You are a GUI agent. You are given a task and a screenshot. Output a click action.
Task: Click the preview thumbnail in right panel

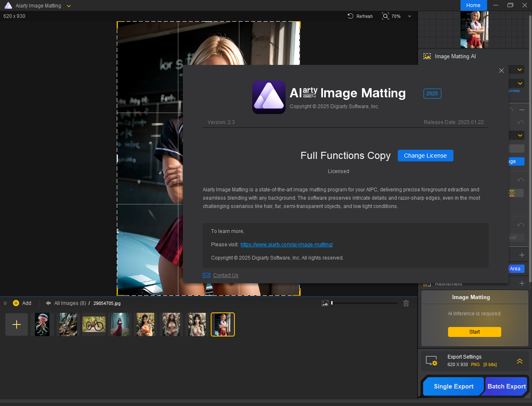pyautogui.click(x=474, y=30)
